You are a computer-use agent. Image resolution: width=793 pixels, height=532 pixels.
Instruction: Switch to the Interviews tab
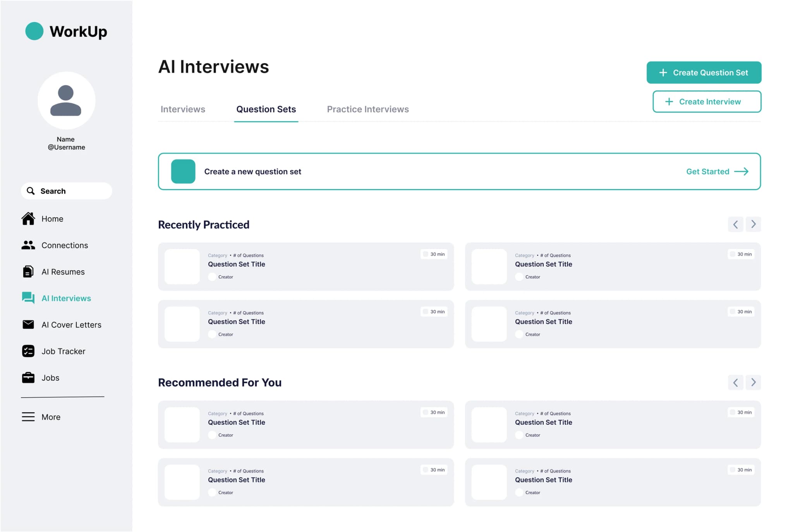point(183,109)
